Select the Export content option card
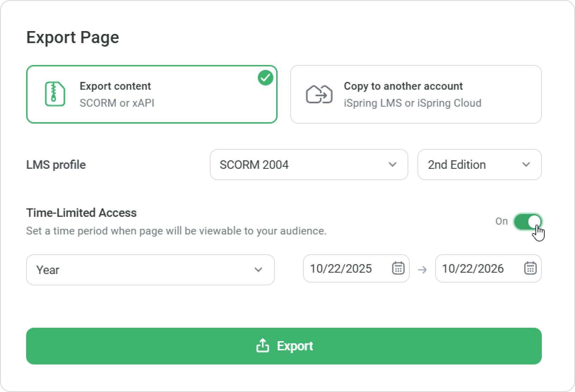 point(152,94)
